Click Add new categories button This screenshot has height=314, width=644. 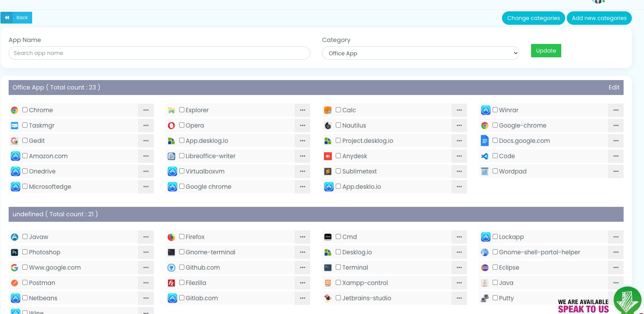(599, 18)
